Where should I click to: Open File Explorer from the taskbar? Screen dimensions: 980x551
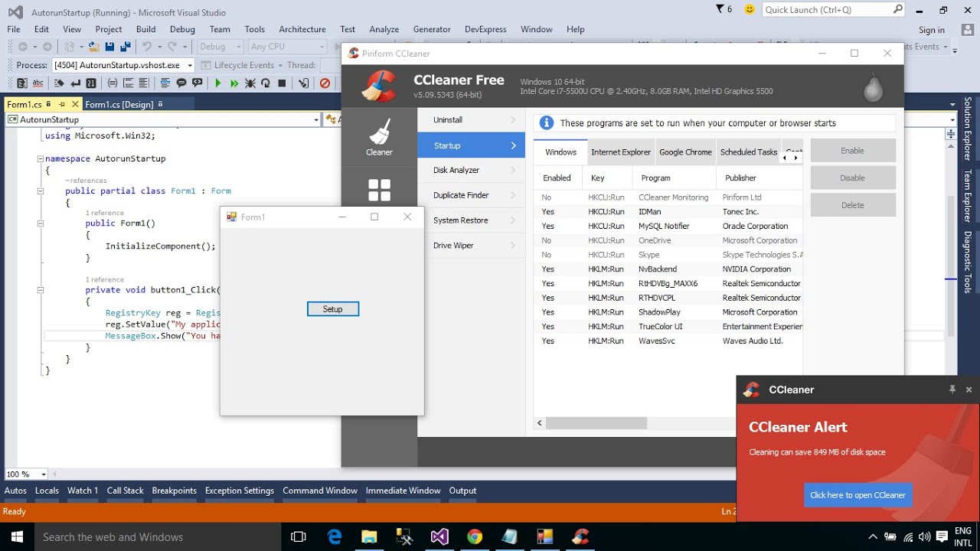point(369,536)
